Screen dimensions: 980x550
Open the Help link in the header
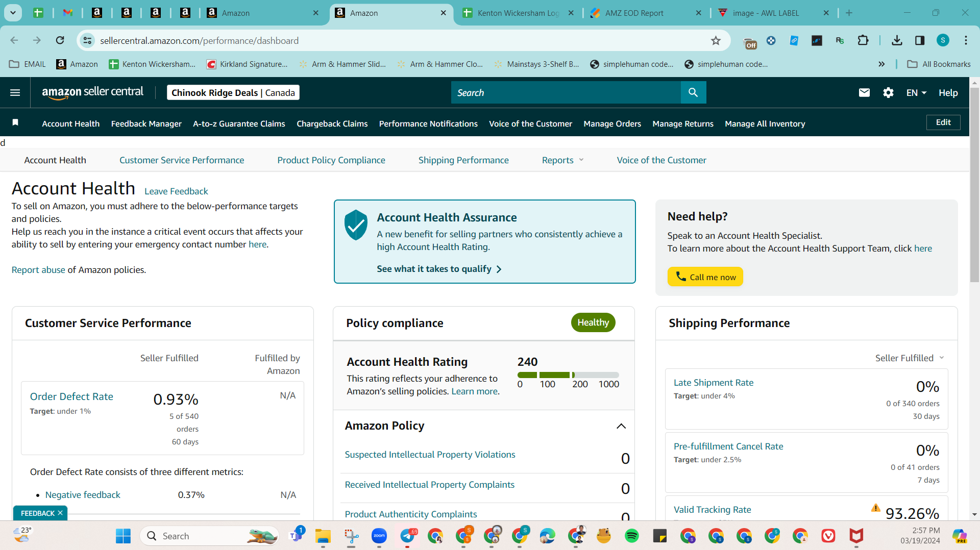click(948, 92)
